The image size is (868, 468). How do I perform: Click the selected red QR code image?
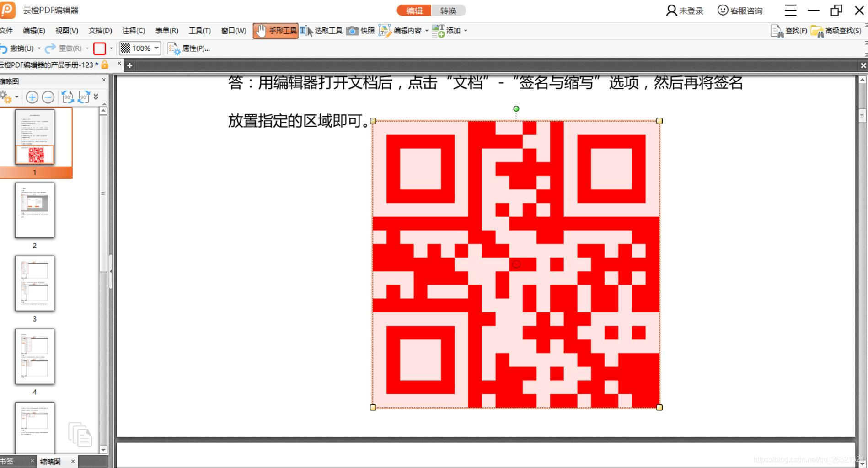[516, 264]
